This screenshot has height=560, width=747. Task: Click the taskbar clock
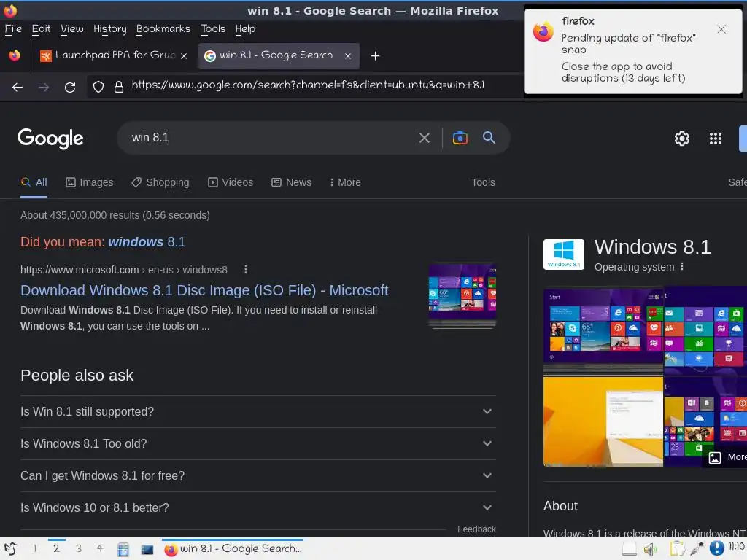737,547
